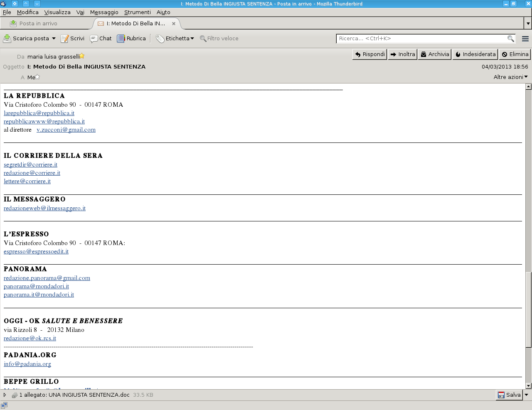Image resolution: width=532 pixels, height=410 pixels.
Task: Toggle the star next to sender maria luisa grasselli
Action: pos(82,56)
